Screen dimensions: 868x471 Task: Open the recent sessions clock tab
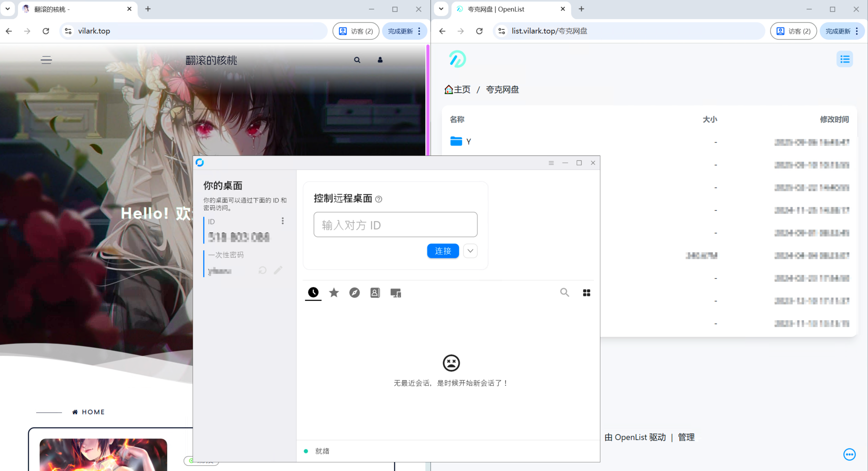click(313, 292)
